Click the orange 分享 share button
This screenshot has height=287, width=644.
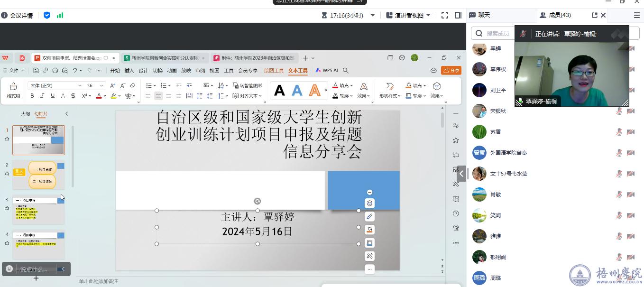point(451,71)
